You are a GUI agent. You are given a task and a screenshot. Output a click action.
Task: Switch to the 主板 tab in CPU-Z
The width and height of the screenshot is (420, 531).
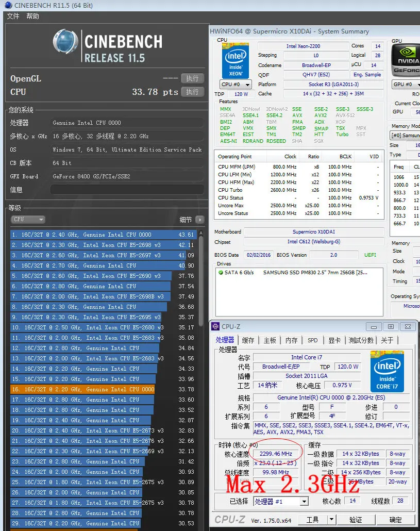point(270,340)
